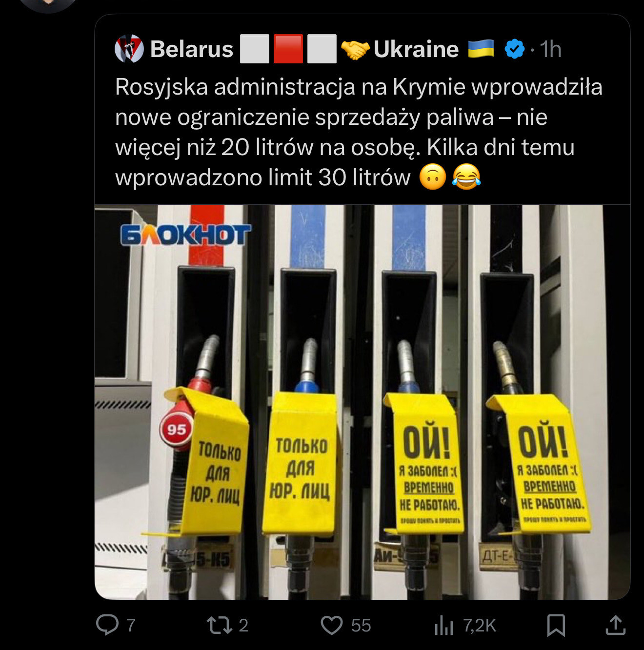Open the gas pump photo attachment

tap(362, 402)
